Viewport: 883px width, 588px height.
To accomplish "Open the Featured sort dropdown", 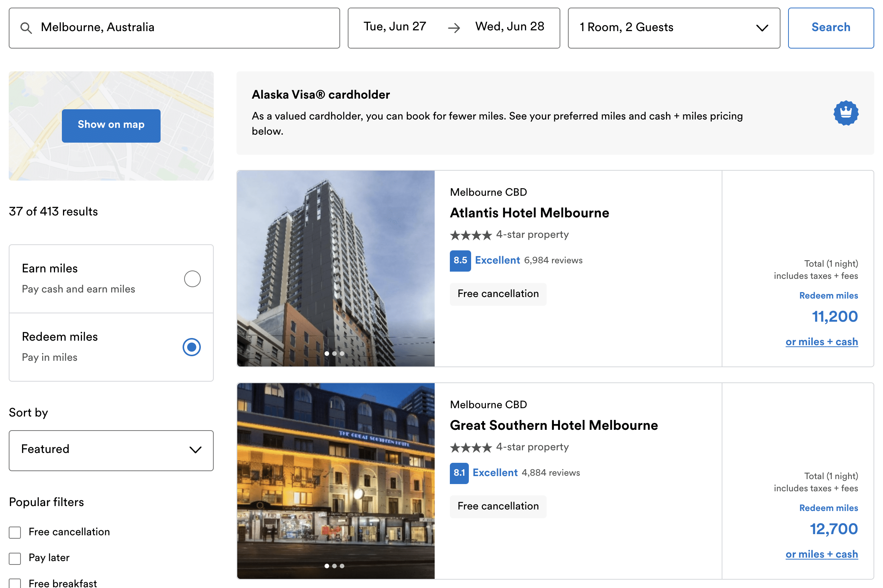I will click(111, 450).
